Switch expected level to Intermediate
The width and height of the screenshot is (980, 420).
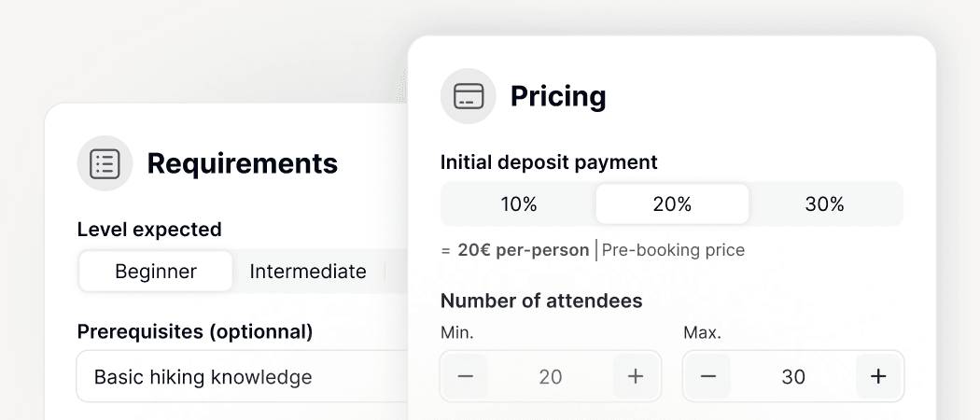308,272
